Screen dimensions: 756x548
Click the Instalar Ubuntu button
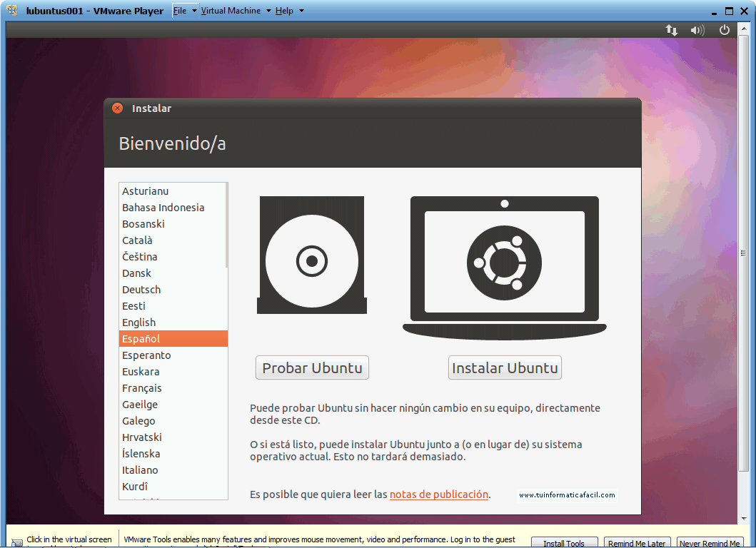tap(505, 367)
